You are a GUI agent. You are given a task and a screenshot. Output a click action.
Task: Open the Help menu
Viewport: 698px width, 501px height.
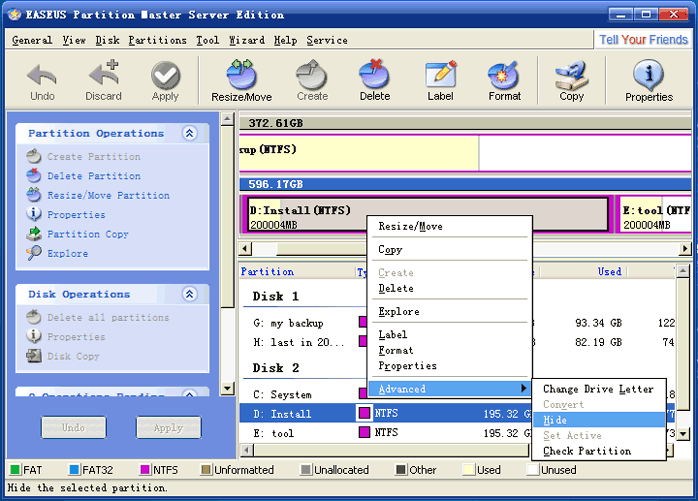pos(285,40)
